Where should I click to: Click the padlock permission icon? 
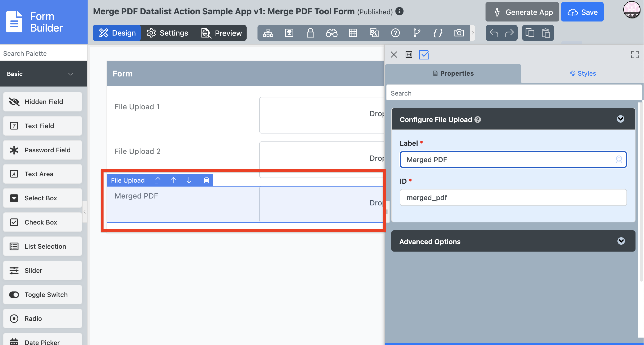[310, 33]
